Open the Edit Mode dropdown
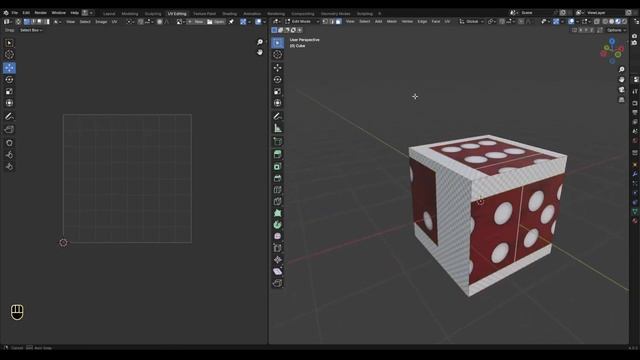 pyautogui.click(x=302, y=21)
